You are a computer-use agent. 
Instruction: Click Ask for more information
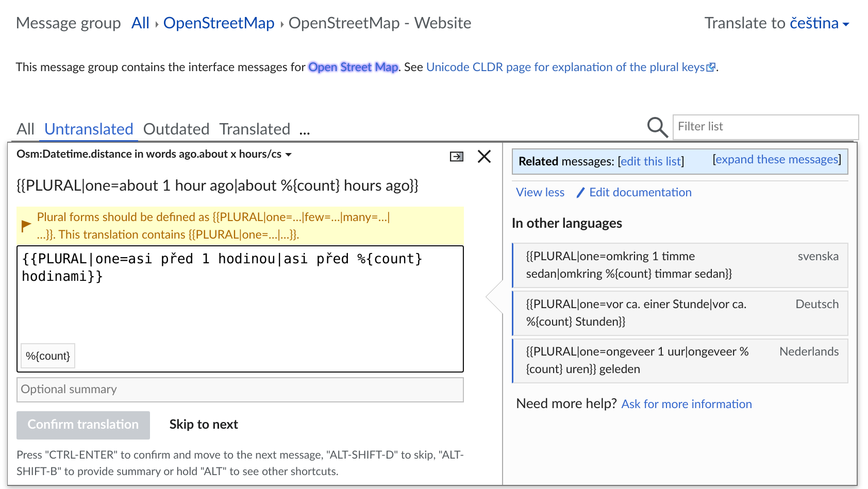(x=687, y=404)
